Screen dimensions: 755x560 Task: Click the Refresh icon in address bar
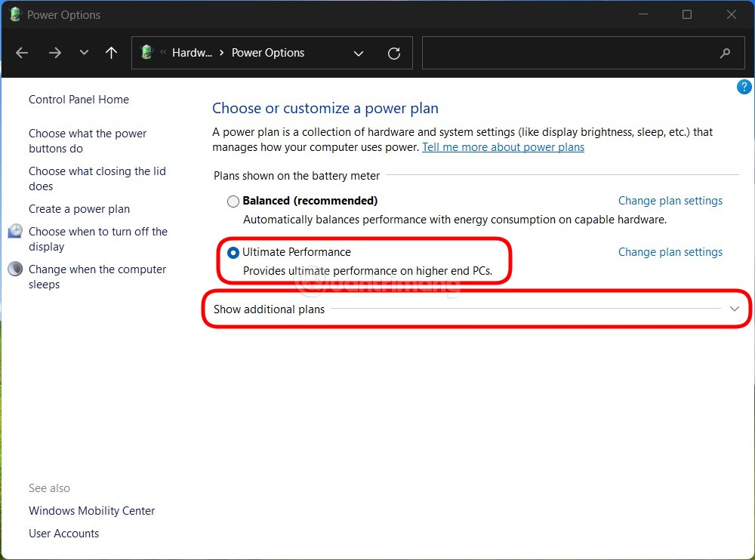tap(393, 53)
